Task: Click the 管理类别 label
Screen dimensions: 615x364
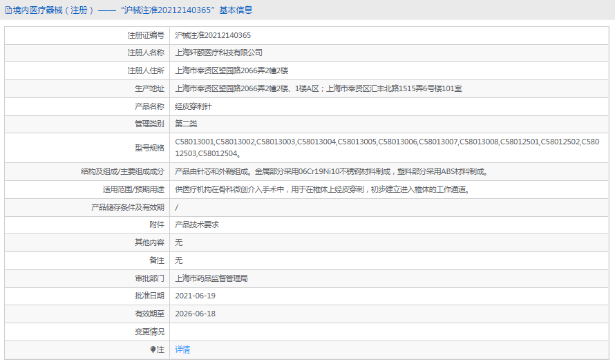Action: click(149, 124)
